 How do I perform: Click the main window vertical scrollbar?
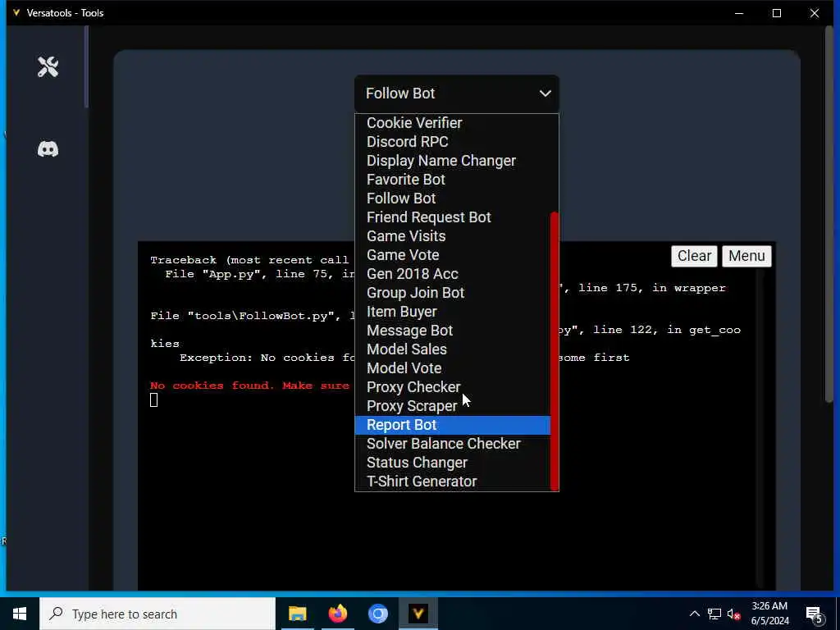coord(829,214)
